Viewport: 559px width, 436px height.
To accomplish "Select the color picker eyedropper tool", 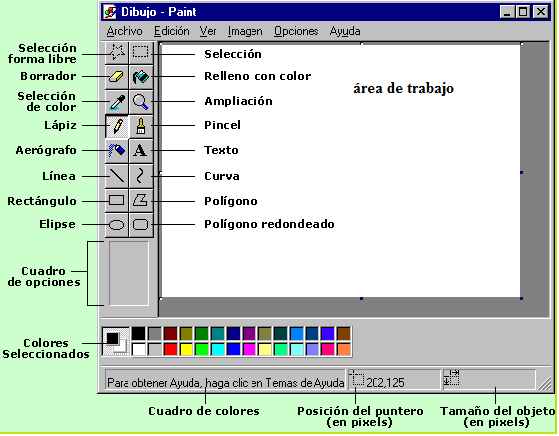I will tap(117, 102).
